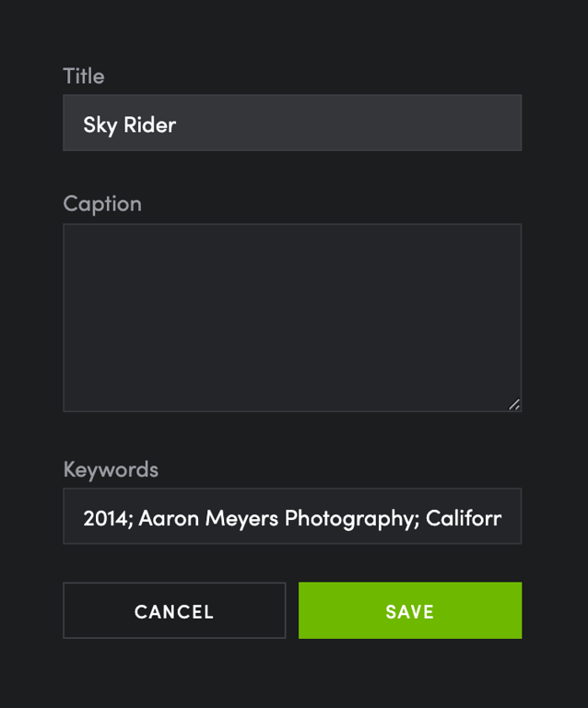This screenshot has height=708, width=588.
Task: Click the truncated 'Californ' keyword text
Action: coord(464,518)
